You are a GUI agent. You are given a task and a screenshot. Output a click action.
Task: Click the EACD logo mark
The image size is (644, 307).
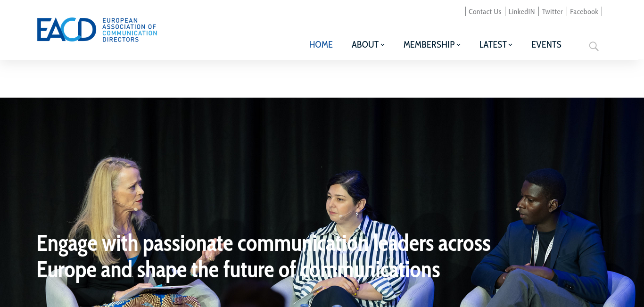coord(66,30)
